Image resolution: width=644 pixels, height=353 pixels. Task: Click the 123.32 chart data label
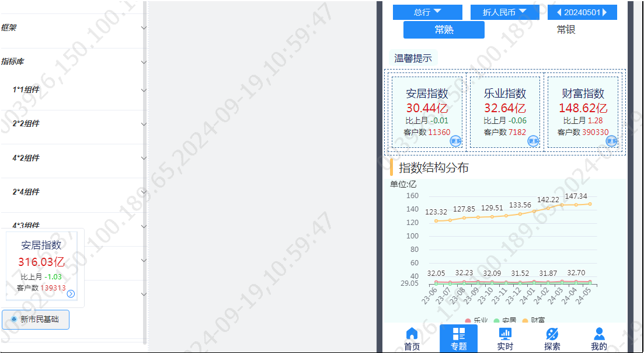(x=436, y=212)
